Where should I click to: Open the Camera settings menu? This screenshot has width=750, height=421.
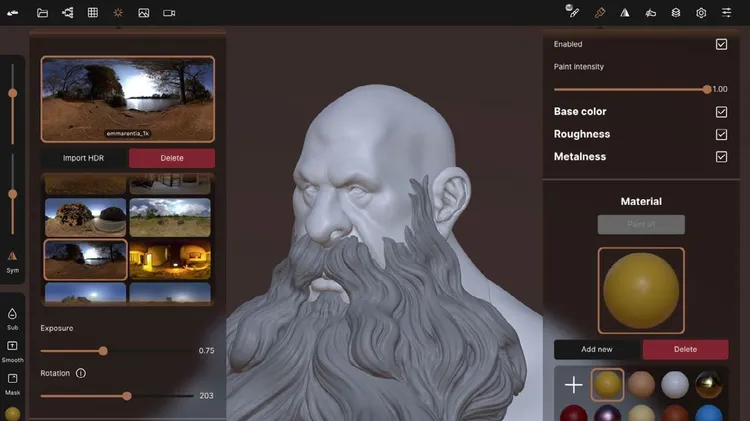[169, 13]
